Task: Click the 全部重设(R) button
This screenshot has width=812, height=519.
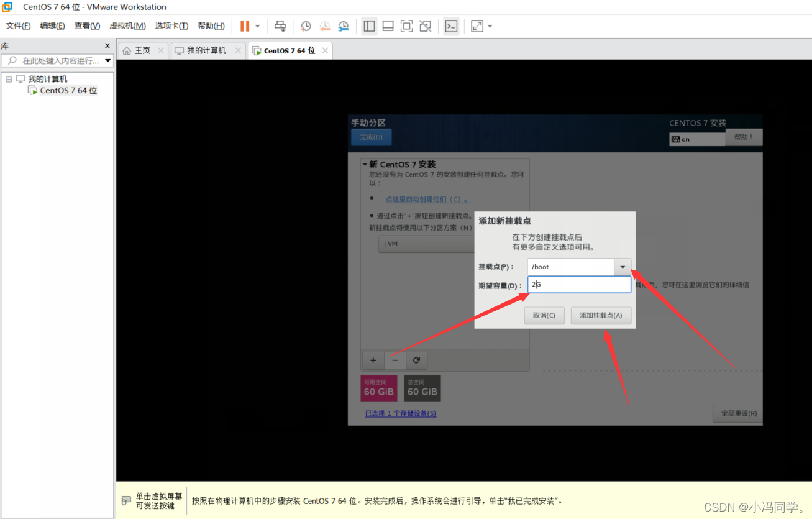Action: 738,413
